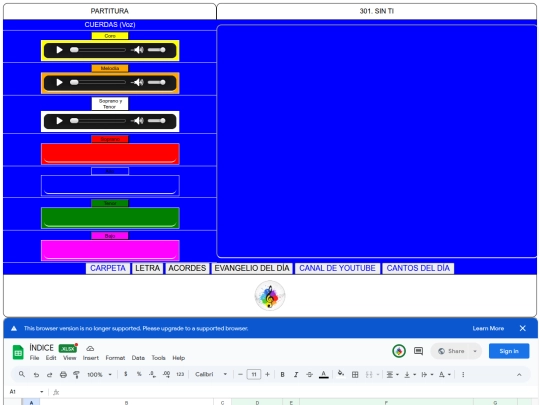
Task: Click the colorful treble clef logo
Action: pos(270,295)
